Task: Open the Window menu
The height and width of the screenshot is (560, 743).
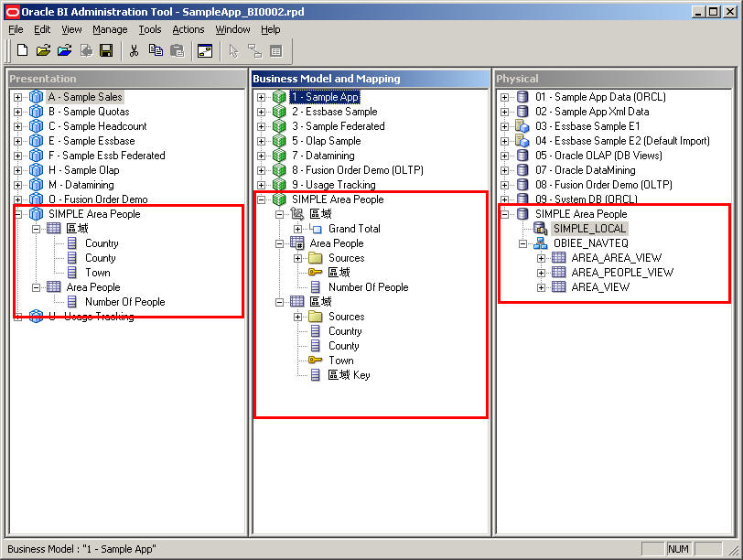Action: pos(232,29)
